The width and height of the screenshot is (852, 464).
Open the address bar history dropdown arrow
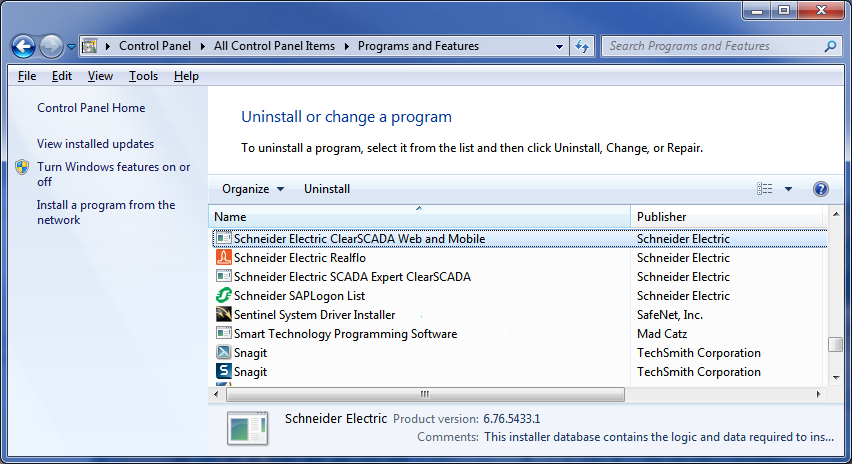click(x=559, y=47)
